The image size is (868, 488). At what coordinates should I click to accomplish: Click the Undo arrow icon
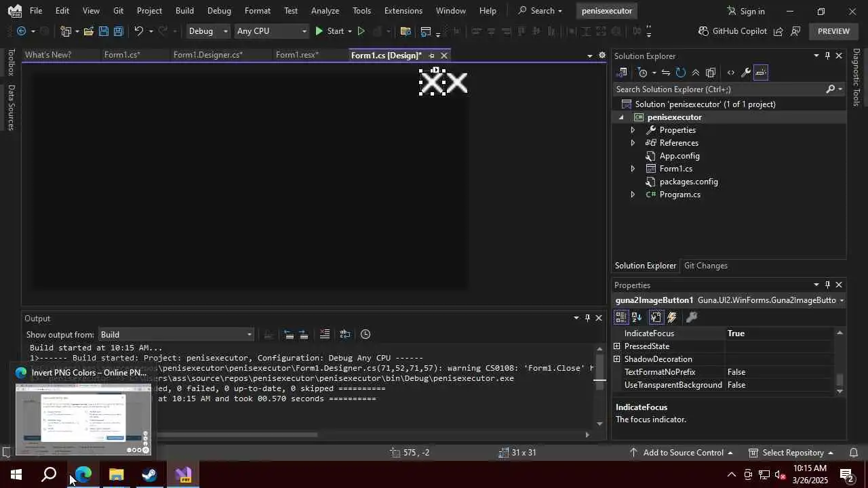pos(138,31)
